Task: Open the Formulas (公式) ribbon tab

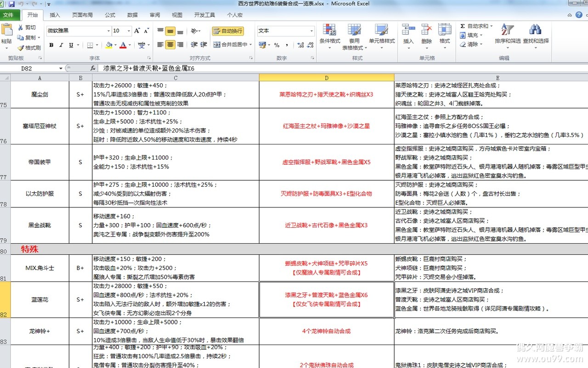Action: pyautogui.click(x=110, y=15)
